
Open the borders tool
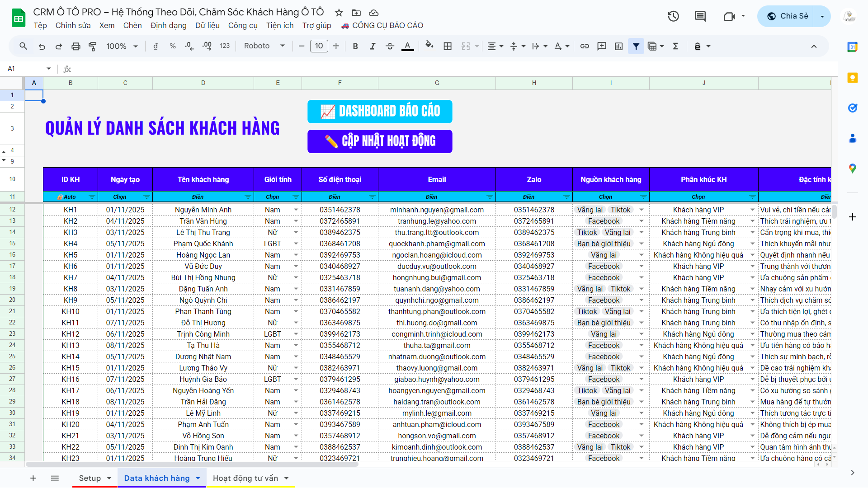448,46
